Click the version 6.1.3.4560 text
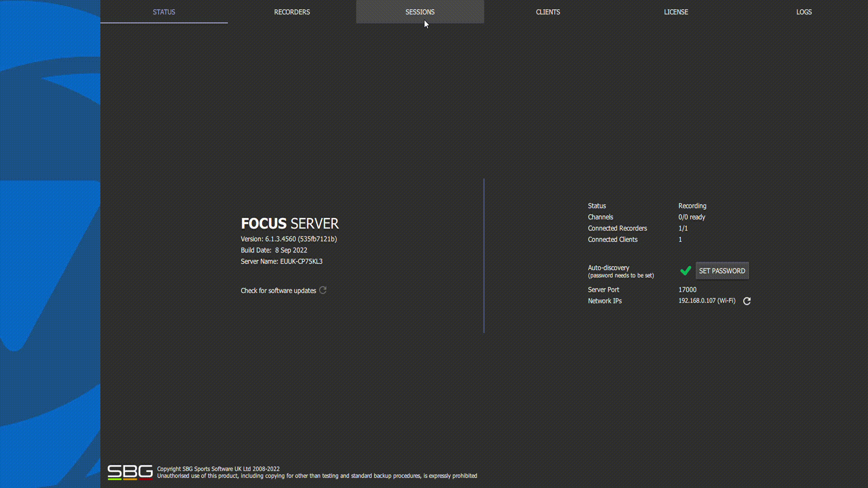Viewport: 868px width, 488px height. (x=288, y=239)
